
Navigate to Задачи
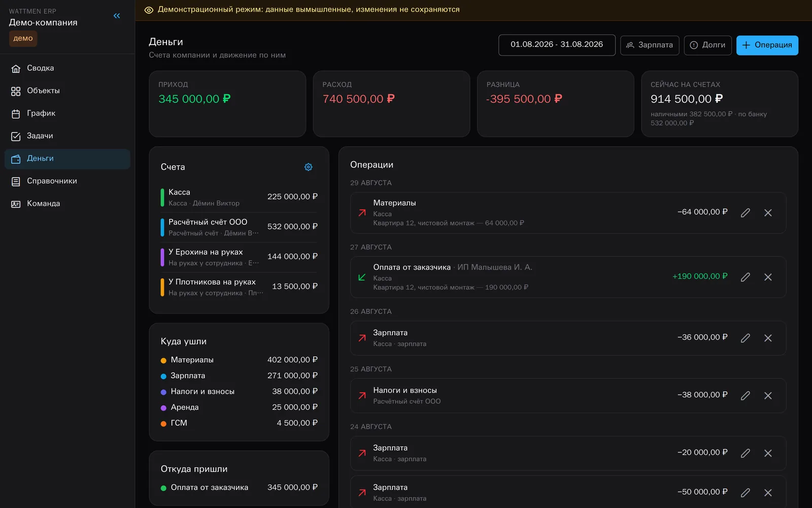(x=67, y=136)
